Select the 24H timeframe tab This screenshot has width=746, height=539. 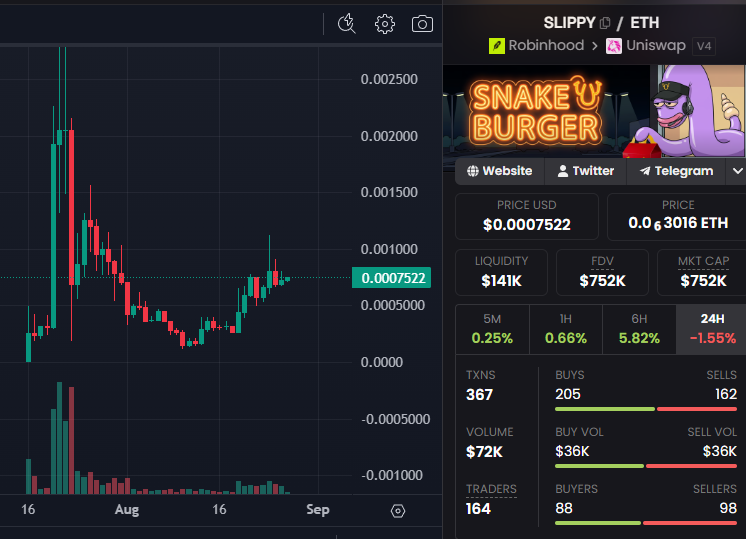pyautogui.click(x=712, y=329)
